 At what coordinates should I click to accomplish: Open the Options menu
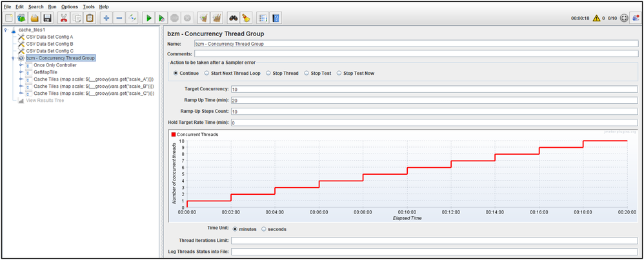(70, 7)
